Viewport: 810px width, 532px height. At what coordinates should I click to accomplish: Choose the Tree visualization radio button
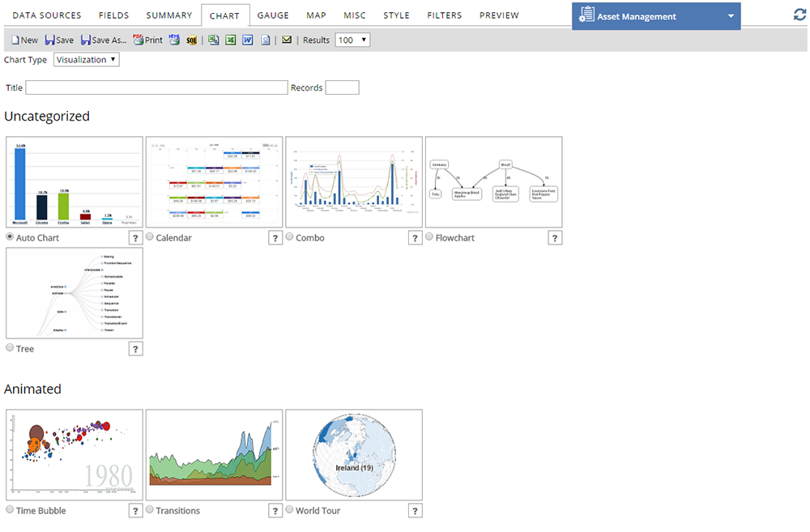pyautogui.click(x=10, y=348)
